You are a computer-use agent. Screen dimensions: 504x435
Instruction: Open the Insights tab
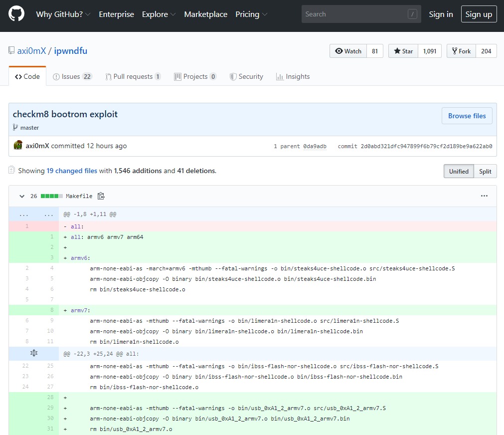click(x=293, y=77)
